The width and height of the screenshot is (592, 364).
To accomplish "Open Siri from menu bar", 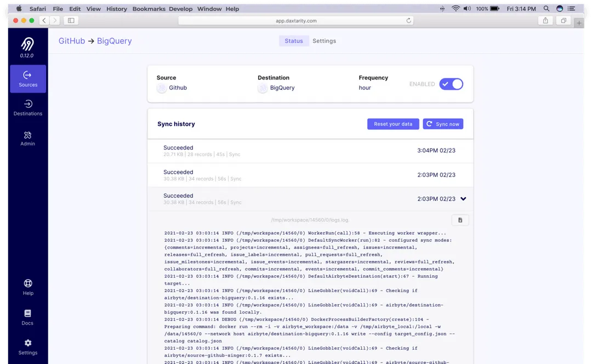I will point(560,8).
